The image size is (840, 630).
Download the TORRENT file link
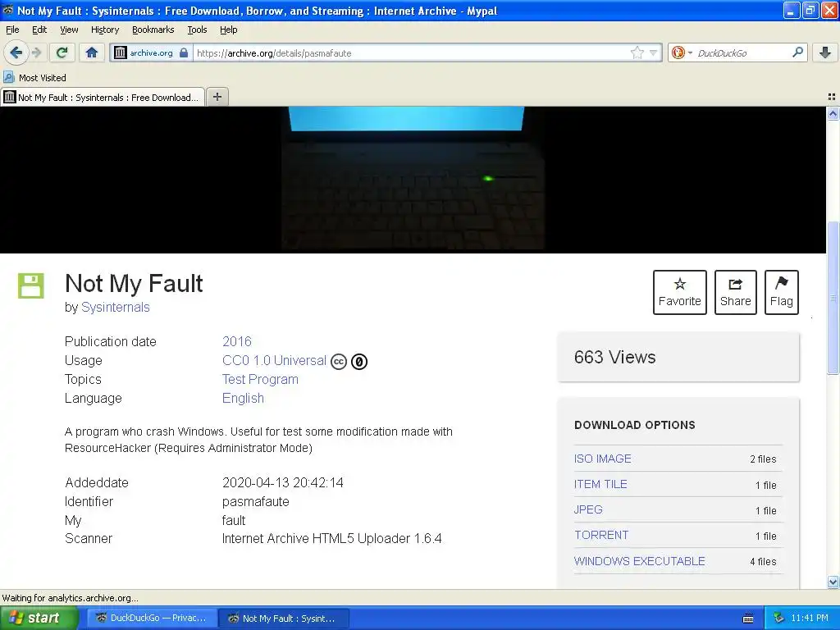pyautogui.click(x=601, y=535)
